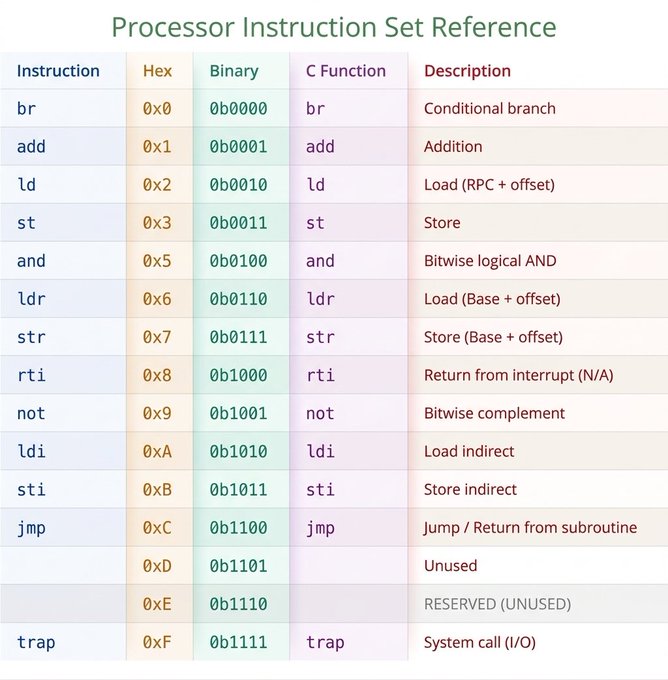The height and width of the screenshot is (680, 668).
Task: Select binary 0b1011 in sti row
Action: click(x=239, y=490)
